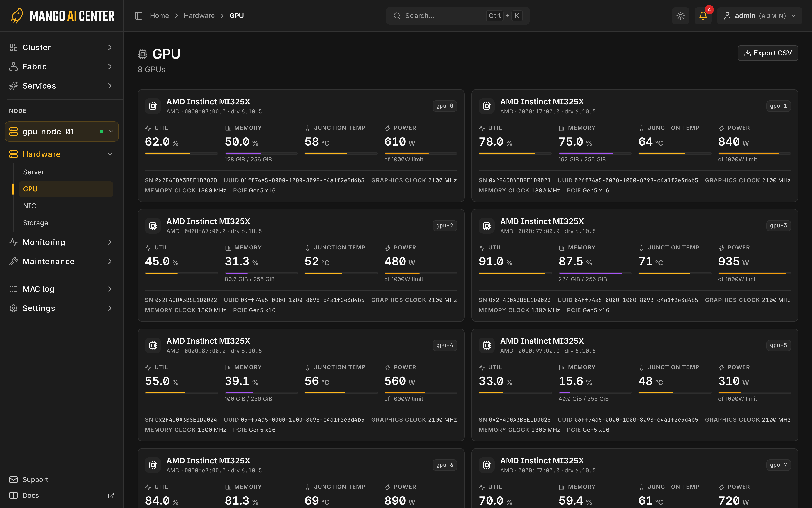Click the gpu-6 card title AMD Instinct MI325X

tap(208, 461)
